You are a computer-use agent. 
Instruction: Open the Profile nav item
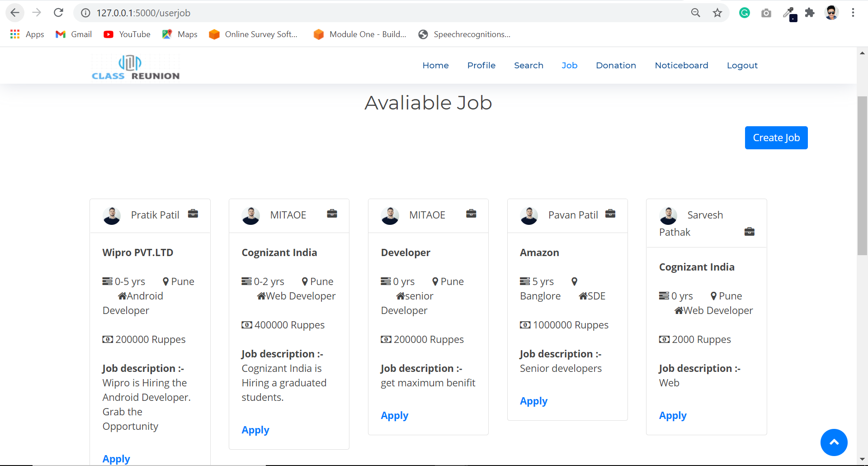481,66
